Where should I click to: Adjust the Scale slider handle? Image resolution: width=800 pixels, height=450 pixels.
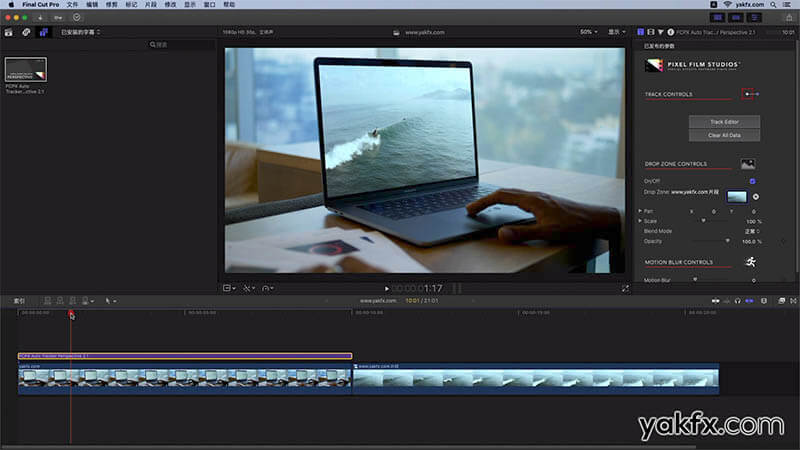pos(703,221)
